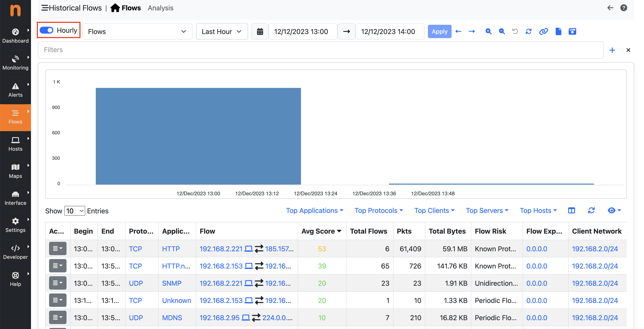This screenshot has width=644, height=329.
Task: Expand the Top Applications dropdown
Action: point(315,211)
